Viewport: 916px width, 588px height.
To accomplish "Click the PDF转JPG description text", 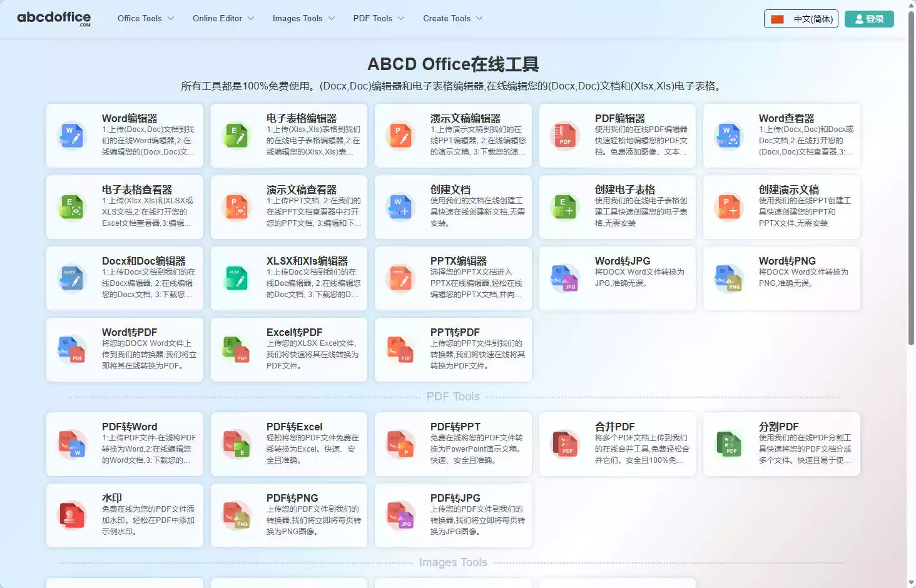I will 477,520.
